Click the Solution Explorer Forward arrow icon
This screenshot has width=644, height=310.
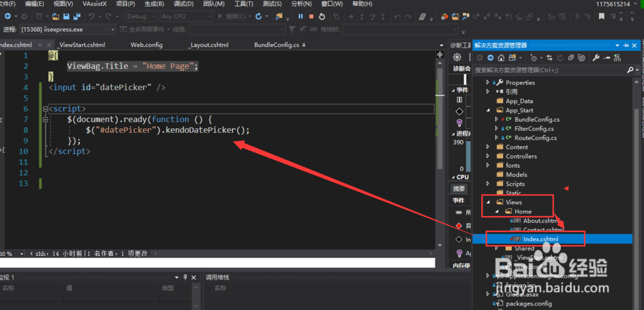coord(490,58)
